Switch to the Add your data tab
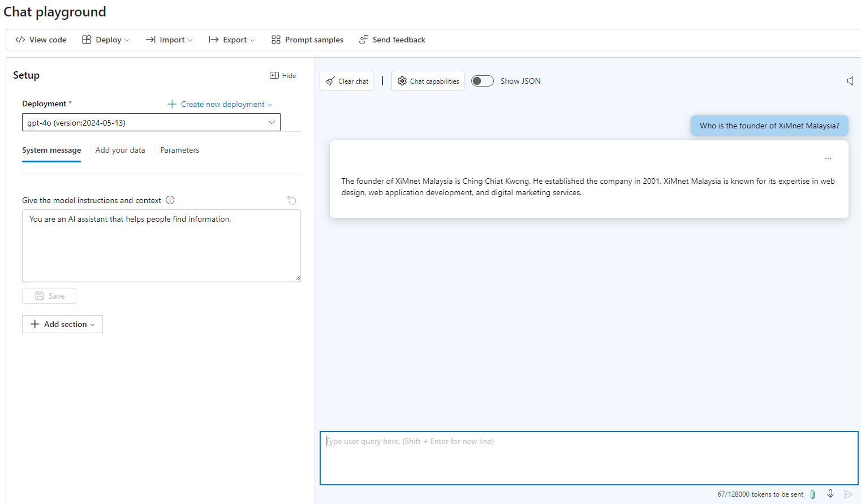861x504 pixels. click(x=120, y=150)
